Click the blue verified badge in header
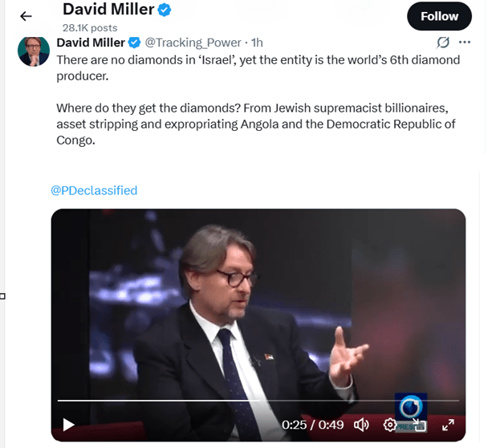Image resolution: width=496 pixels, height=448 pixels. [x=165, y=10]
